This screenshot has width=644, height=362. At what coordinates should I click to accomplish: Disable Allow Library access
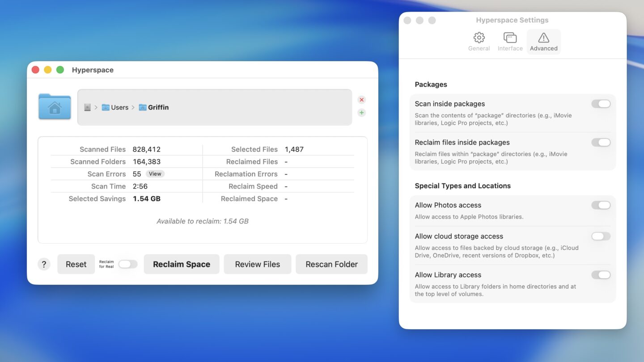(x=601, y=274)
